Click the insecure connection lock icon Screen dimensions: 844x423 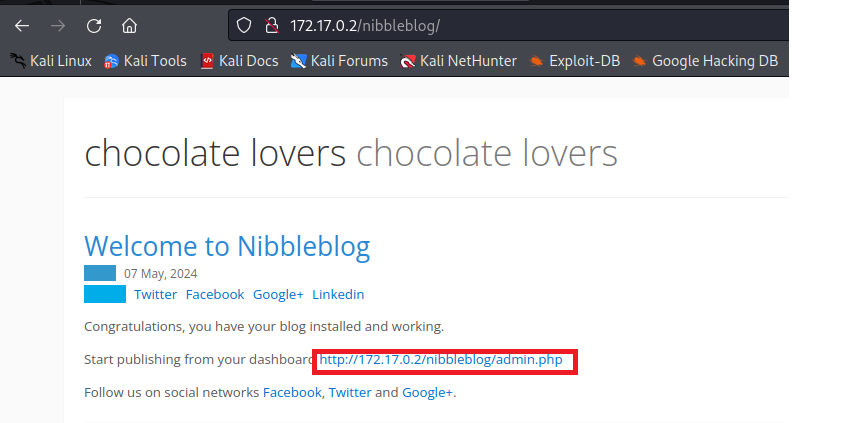pos(269,25)
